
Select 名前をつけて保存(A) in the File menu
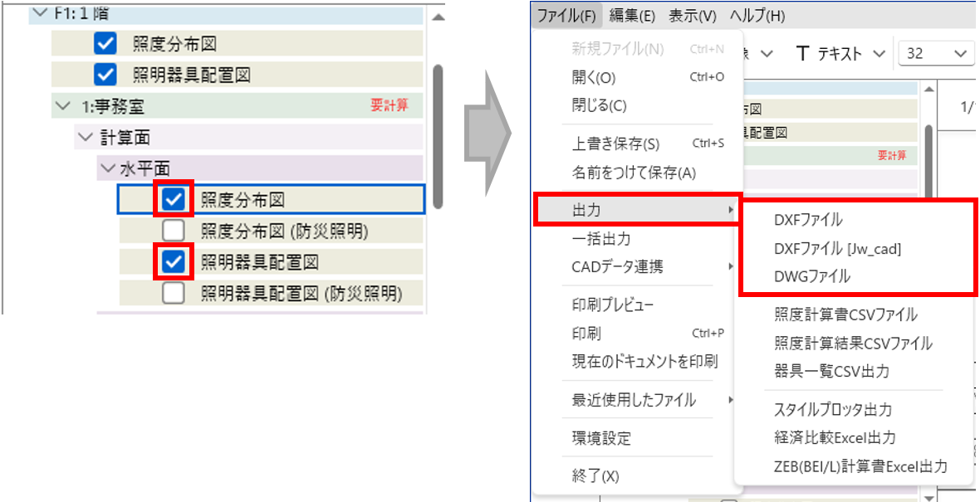(633, 173)
